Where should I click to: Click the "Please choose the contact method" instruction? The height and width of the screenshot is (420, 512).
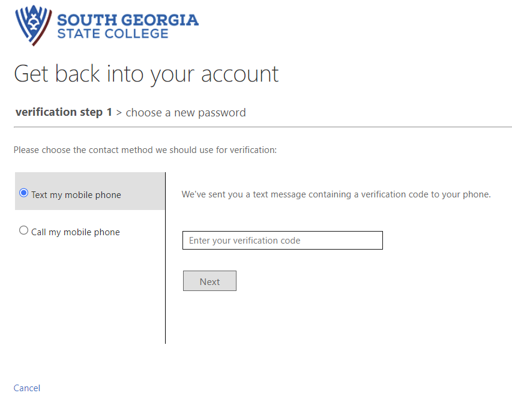coord(145,150)
